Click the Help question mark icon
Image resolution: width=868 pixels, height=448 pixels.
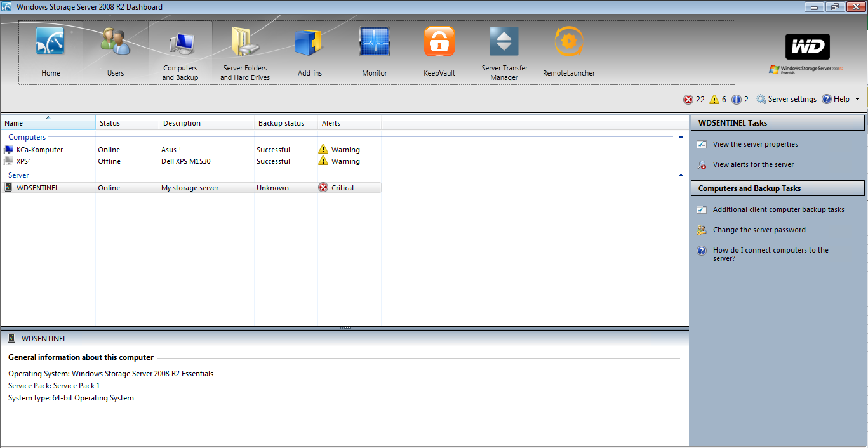[827, 99]
